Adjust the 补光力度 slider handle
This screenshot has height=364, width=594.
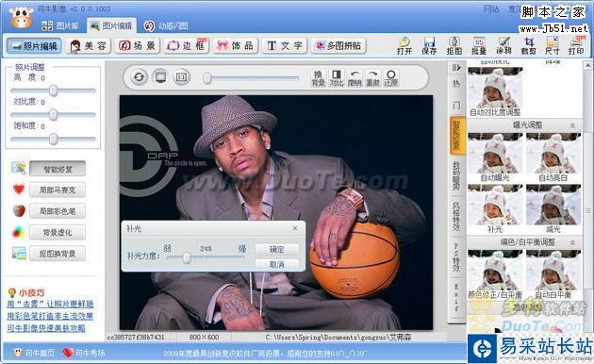187,258
